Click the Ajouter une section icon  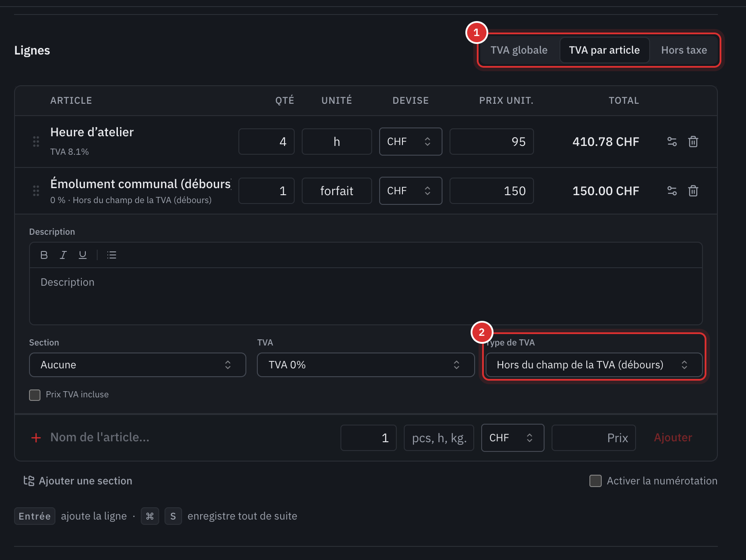29,481
